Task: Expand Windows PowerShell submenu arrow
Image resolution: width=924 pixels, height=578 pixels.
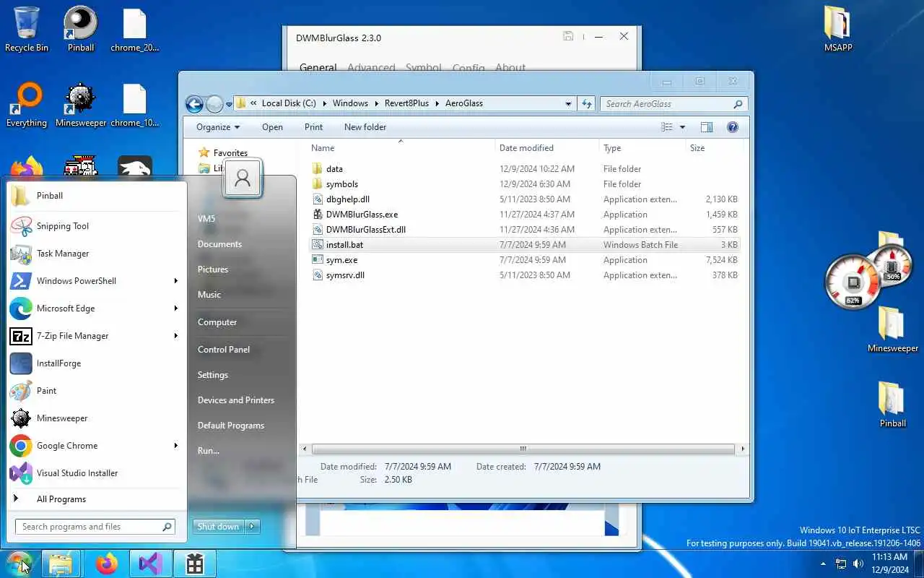Action: tap(175, 281)
